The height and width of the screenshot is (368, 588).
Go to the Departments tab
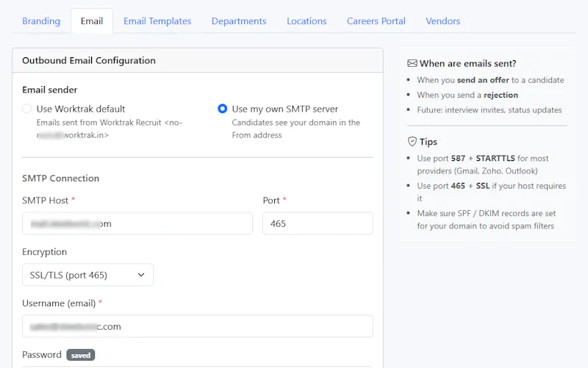click(239, 21)
